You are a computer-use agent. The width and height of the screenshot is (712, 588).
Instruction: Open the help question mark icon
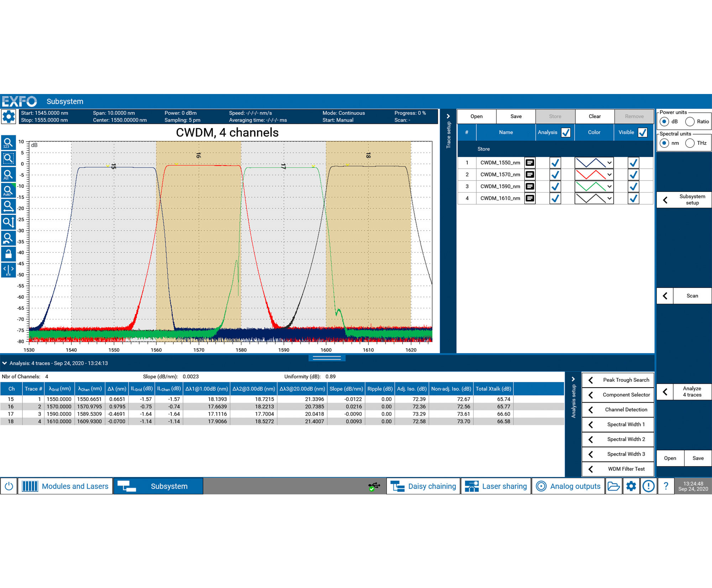pyautogui.click(x=666, y=486)
